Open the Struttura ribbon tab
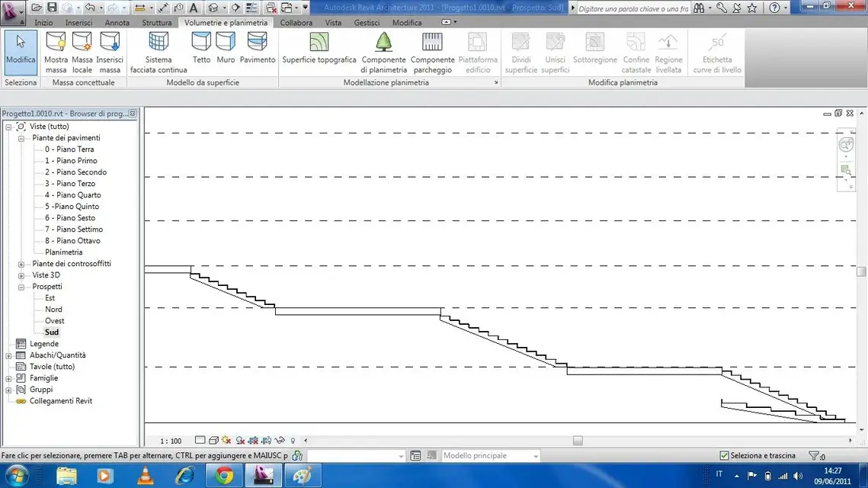 pyautogui.click(x=157, y=23)
